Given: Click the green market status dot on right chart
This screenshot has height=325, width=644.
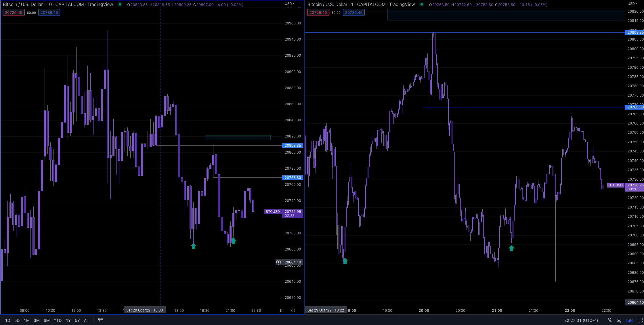Looking at the screenshot, I should click(x=422, y=5).
